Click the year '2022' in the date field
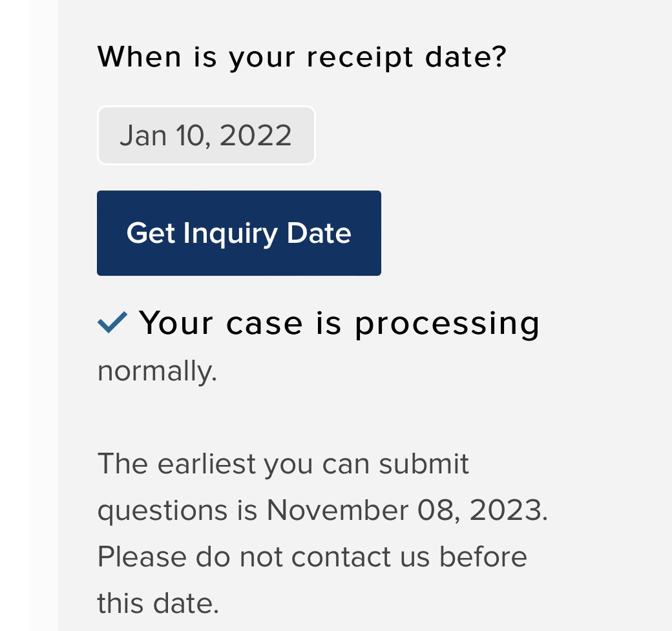This screenshot has width=672, height=631. tap(256, 136)
